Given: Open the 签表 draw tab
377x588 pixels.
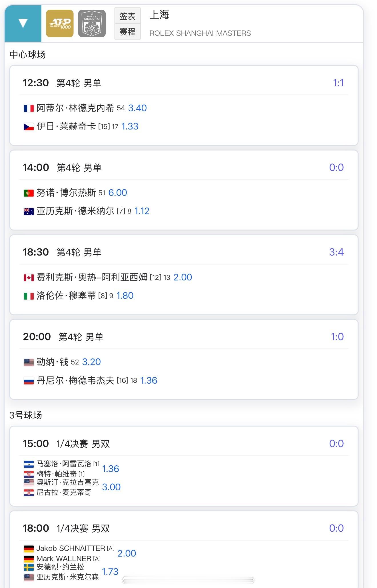Looking at the screenshot, I should (127, 16).
